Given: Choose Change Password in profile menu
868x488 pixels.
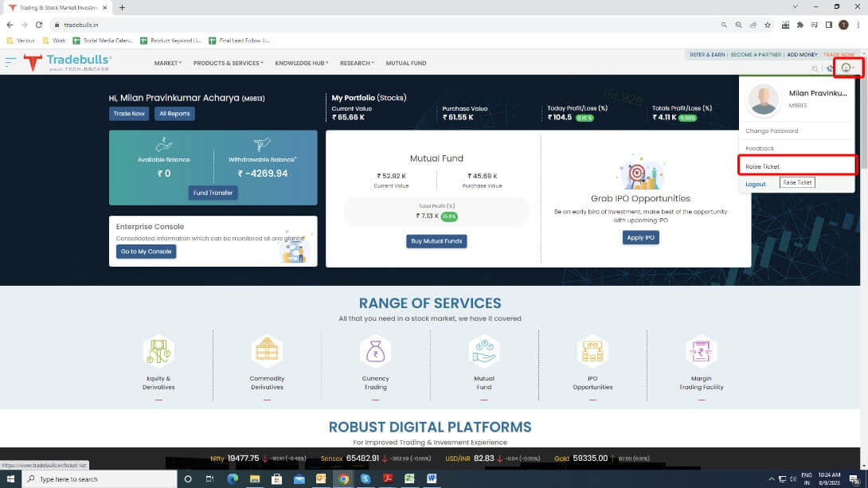Looking at the screenshot, I should pyautogui.click(x=772, y=131).
